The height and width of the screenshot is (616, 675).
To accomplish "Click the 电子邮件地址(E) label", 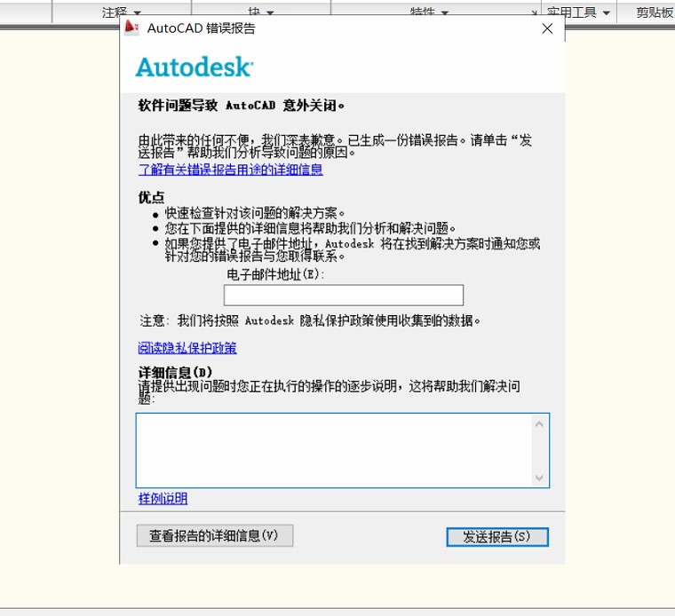I will point(275,274).
